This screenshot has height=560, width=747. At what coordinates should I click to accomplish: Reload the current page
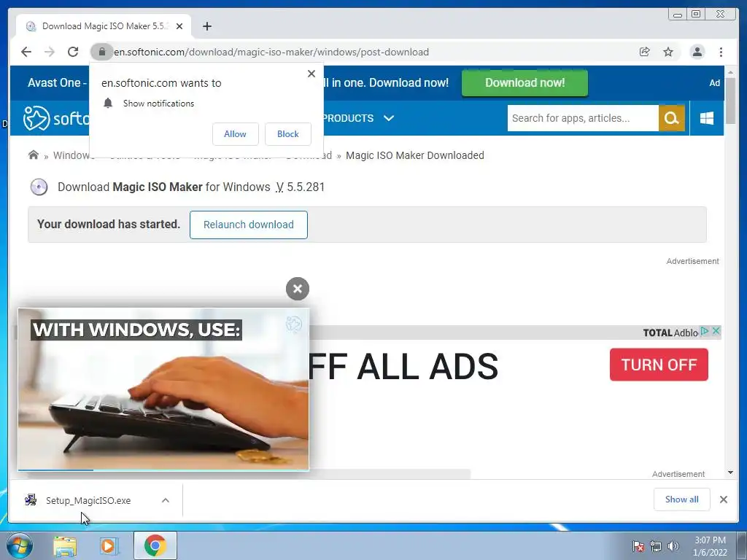[x=73, y=52]
